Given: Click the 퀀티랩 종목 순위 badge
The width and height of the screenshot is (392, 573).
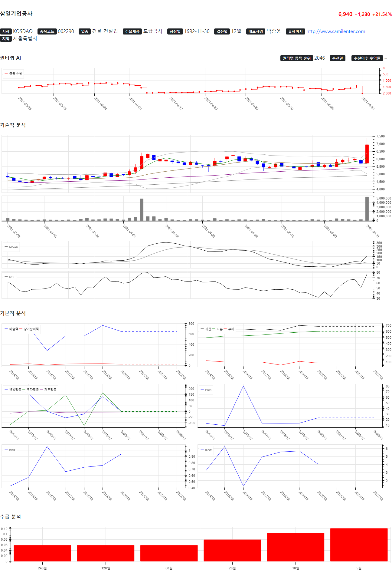Looking at the screenshot, I should (x=297, y=58).
